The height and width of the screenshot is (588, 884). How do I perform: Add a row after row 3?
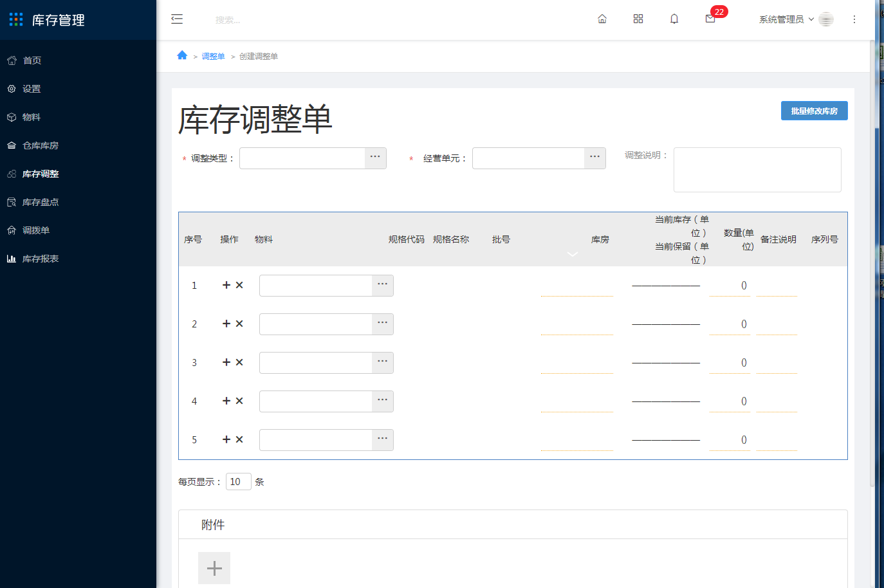(x=226, y=362)
